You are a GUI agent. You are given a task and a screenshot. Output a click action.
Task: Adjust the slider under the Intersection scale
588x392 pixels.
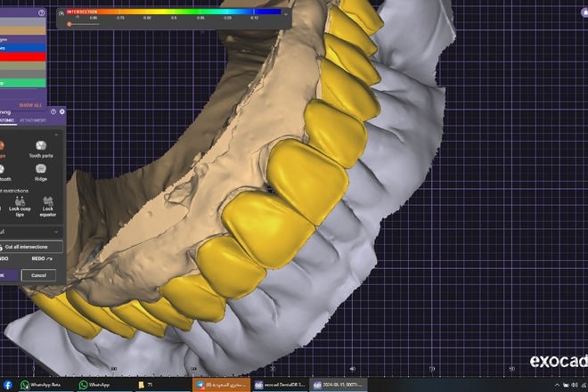(69, 24)
